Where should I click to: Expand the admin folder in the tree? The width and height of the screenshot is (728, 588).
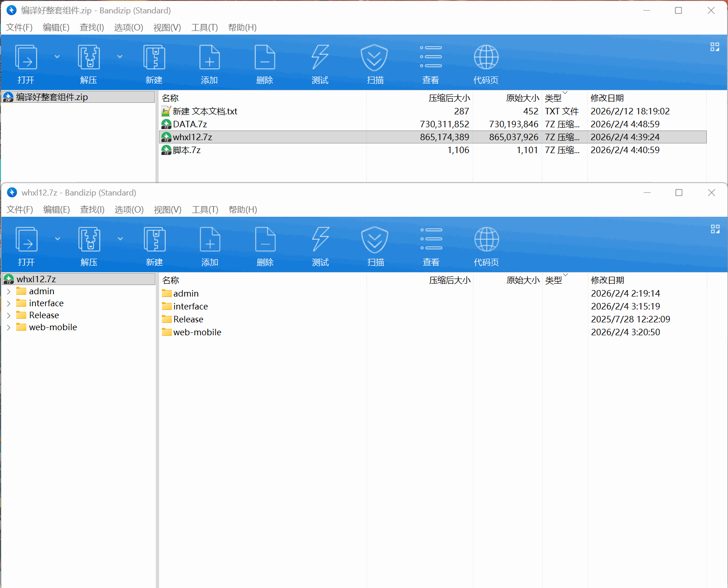tap(9, 291)
